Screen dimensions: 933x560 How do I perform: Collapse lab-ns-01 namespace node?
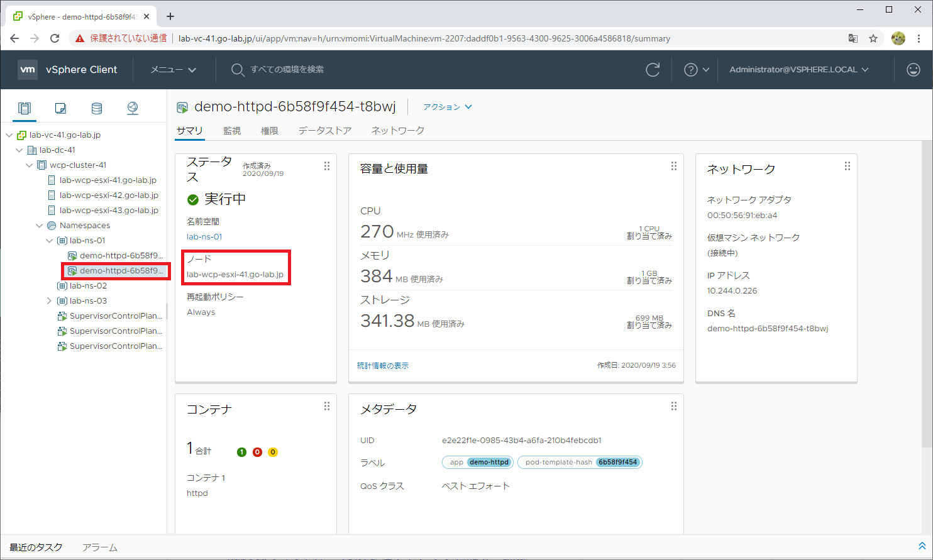(x=49, y=241)
